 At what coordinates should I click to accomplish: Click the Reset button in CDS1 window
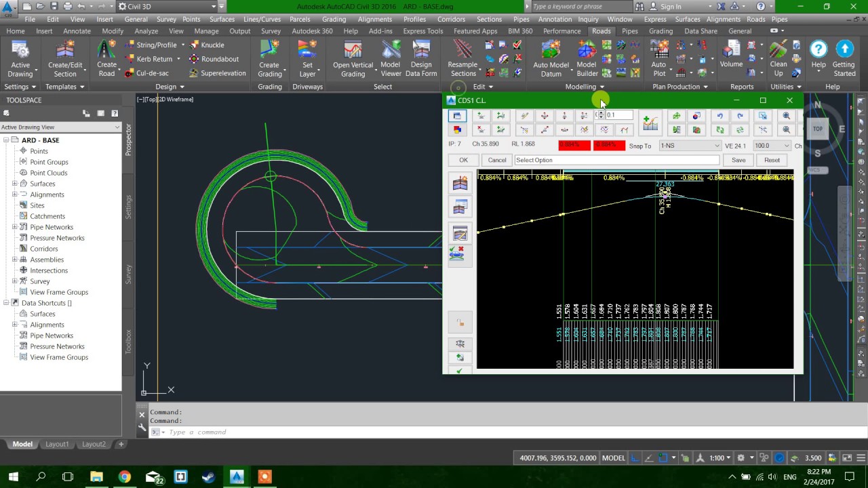(772, 160)
